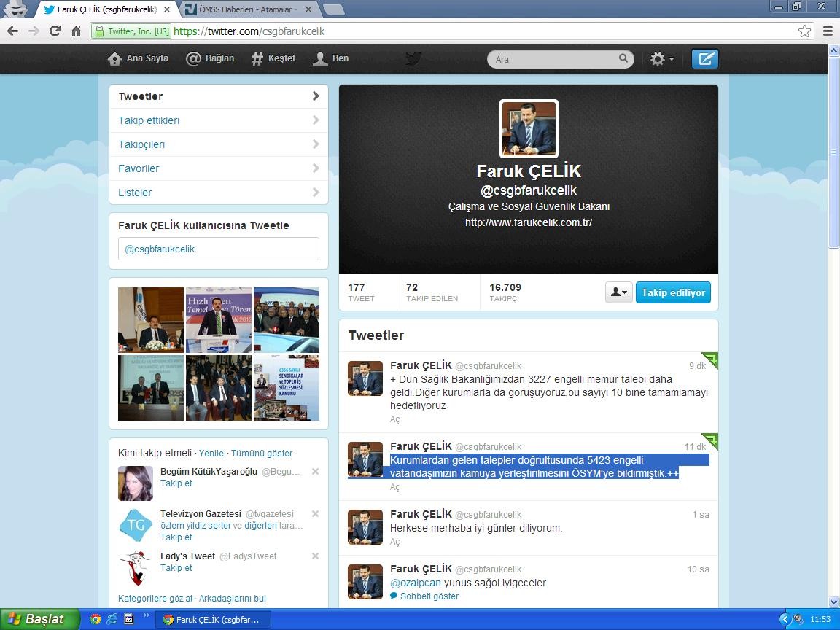Click Kategorilere göz at link
Viewport: 840px width, 630px height.
click(x=155, y=599)
